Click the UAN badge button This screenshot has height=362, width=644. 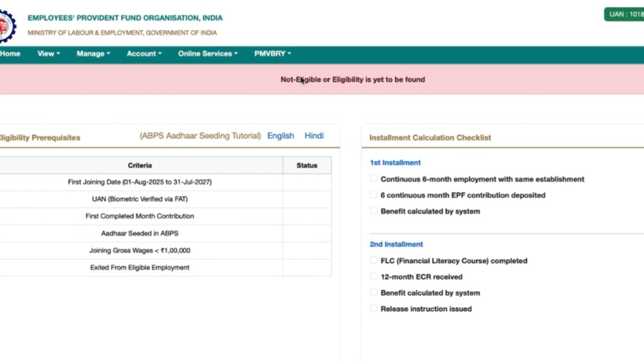[x=624, y=14]
